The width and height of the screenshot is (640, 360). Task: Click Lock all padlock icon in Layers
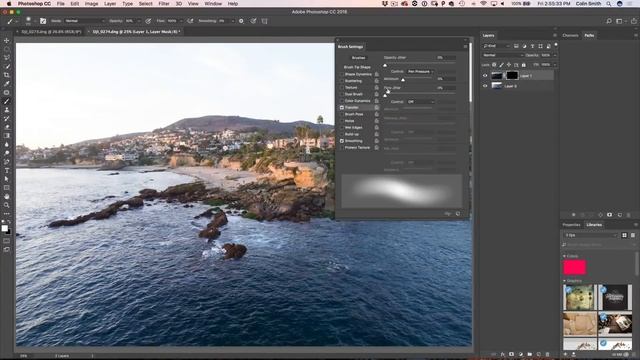pos(524,65)
